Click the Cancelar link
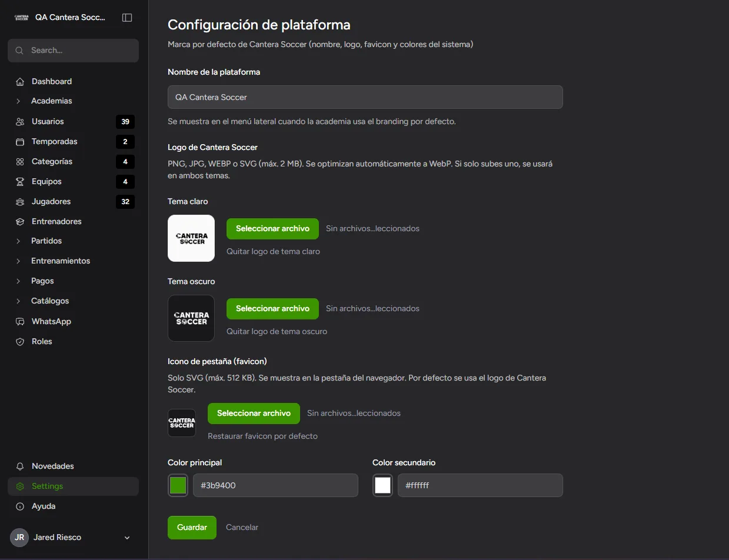Screen dimensions: 729x560 point(242,528)
